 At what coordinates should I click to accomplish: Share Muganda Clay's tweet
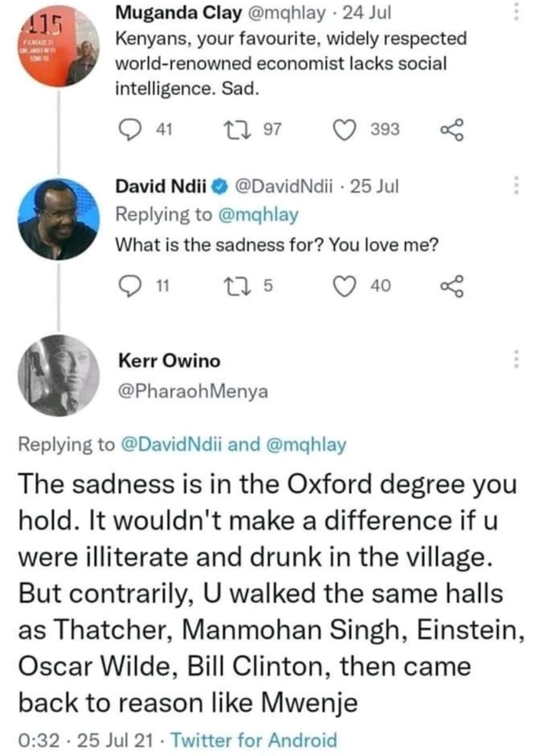453,130
